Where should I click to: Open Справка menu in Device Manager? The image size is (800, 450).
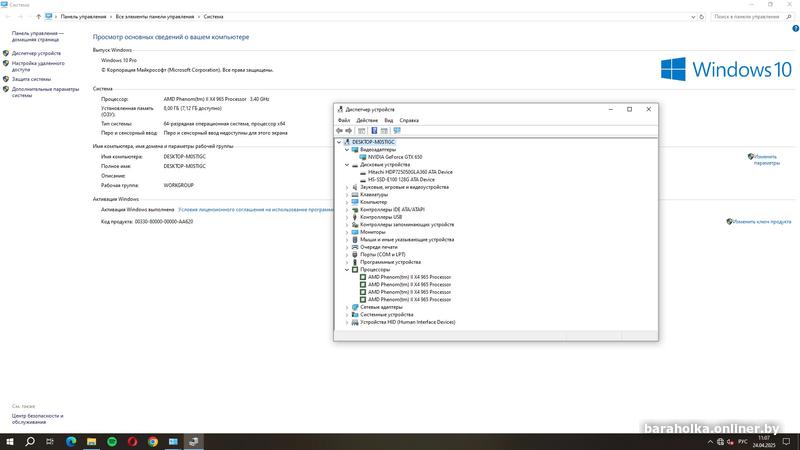click(409, 120)
